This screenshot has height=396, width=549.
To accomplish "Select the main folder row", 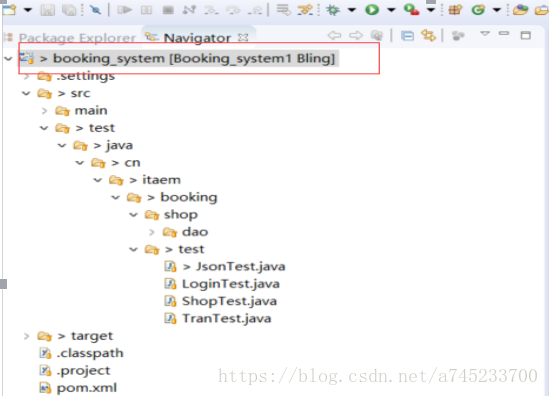I will (81, 111).
